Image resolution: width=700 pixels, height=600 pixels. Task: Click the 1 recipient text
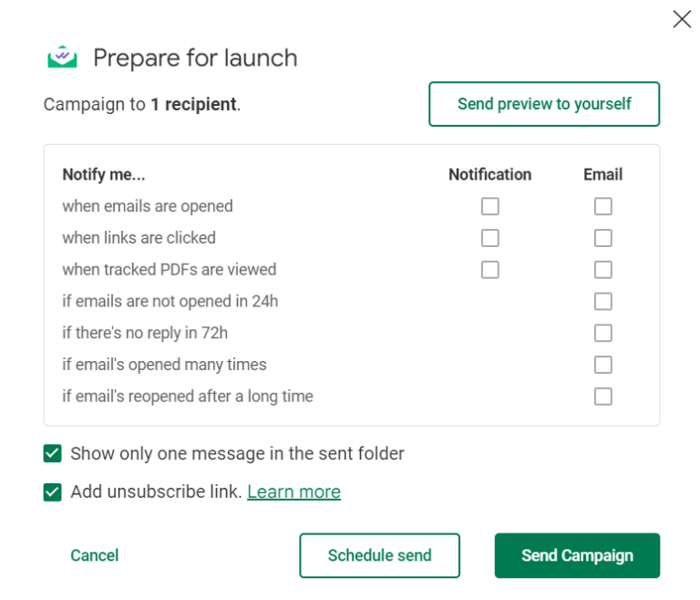point(194,105)
